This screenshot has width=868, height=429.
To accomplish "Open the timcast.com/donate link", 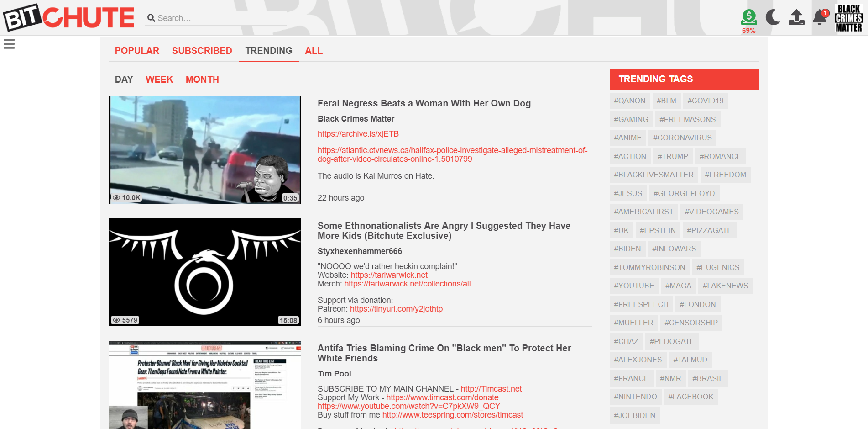I will (x=442, y=397).
